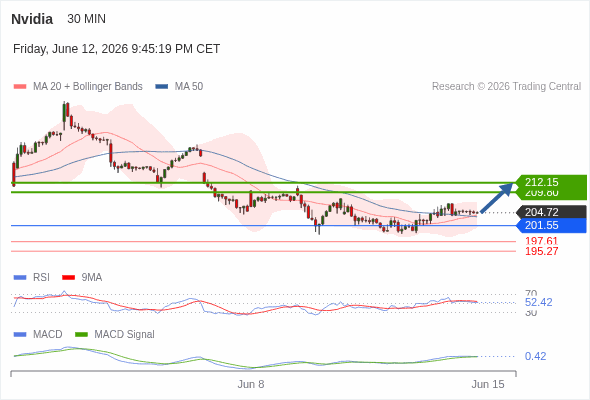This screenshot has height=400, width=590.
Task: Click the RSI value 52.42 label
Action: [x=538, y=302]
